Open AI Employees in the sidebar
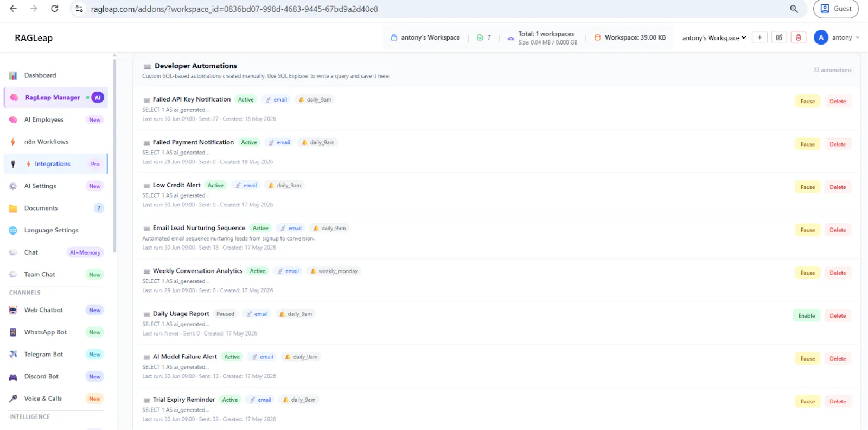The width and height of the screenshot is (868, 430). point(56,120)
